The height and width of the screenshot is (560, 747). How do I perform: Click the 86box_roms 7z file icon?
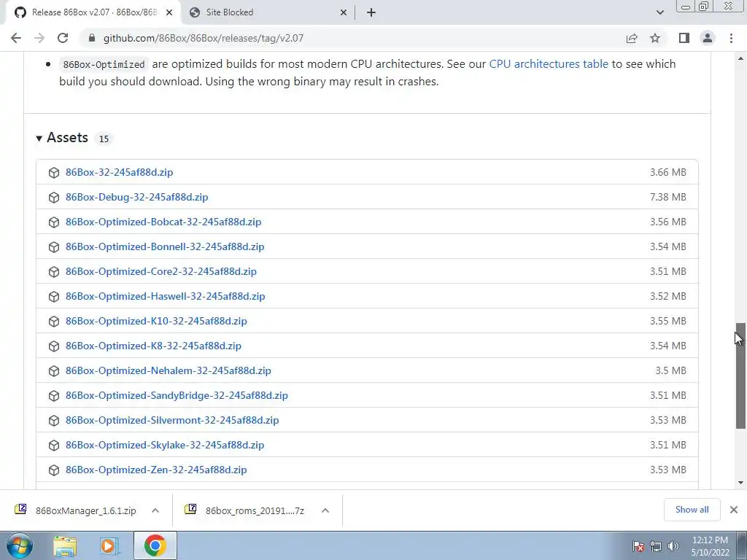coord(190,510)
